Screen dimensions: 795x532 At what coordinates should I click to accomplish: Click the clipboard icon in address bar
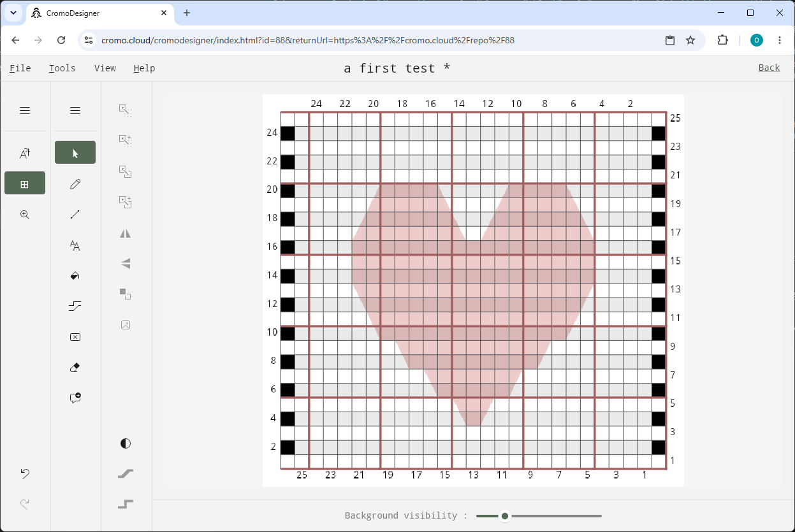coord(670,40)
